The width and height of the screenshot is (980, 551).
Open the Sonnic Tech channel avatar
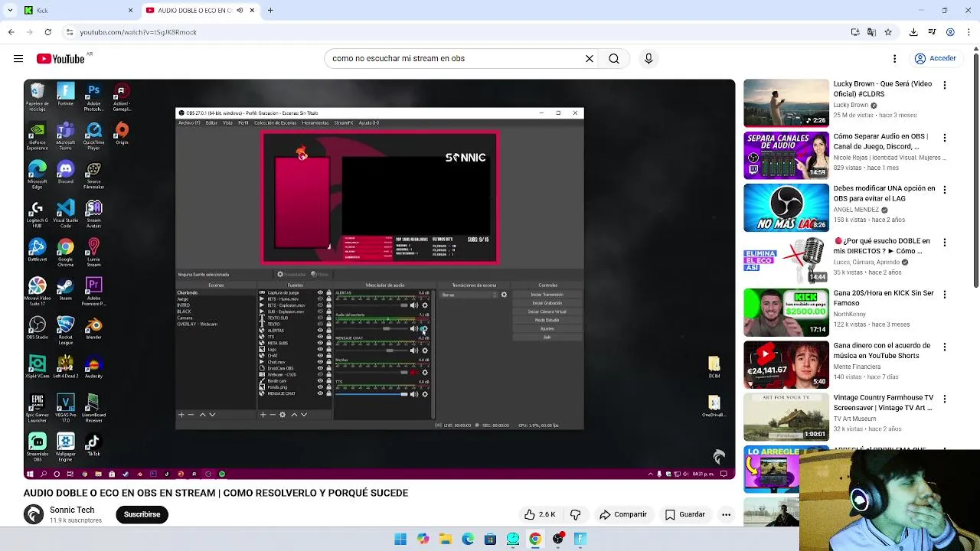click(34, 514)
